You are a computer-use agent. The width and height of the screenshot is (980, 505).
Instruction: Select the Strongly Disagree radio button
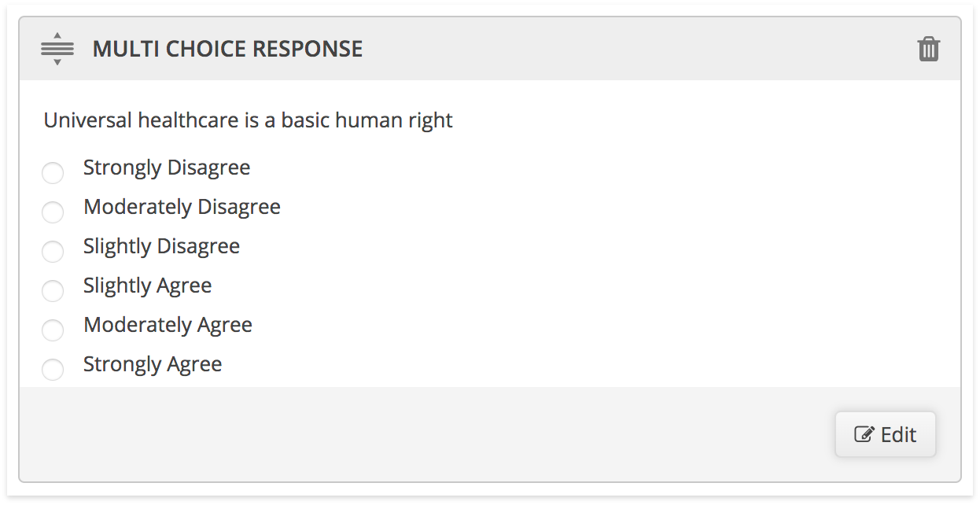click(x=53, y=173)
